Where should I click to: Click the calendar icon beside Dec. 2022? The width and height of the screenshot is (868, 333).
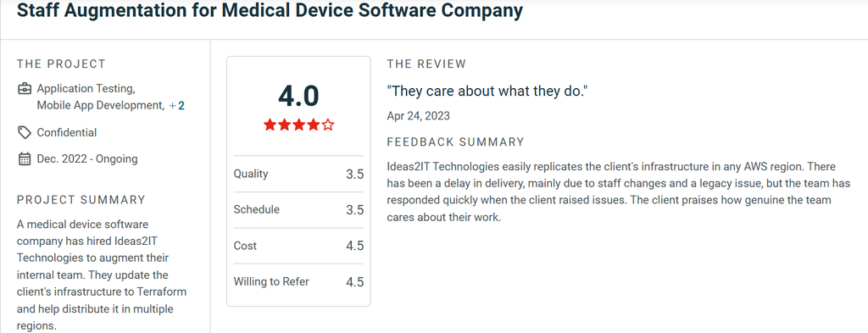[25, 159]
